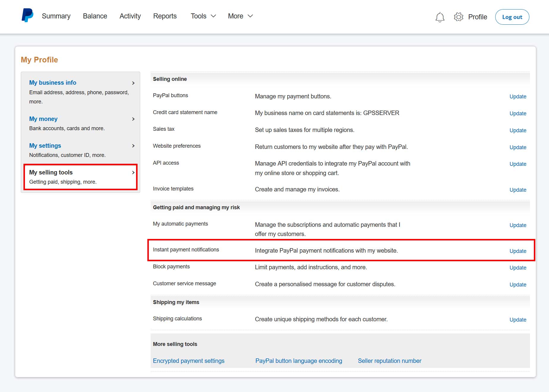Click the 'My Profile' page title

[39, 60]
